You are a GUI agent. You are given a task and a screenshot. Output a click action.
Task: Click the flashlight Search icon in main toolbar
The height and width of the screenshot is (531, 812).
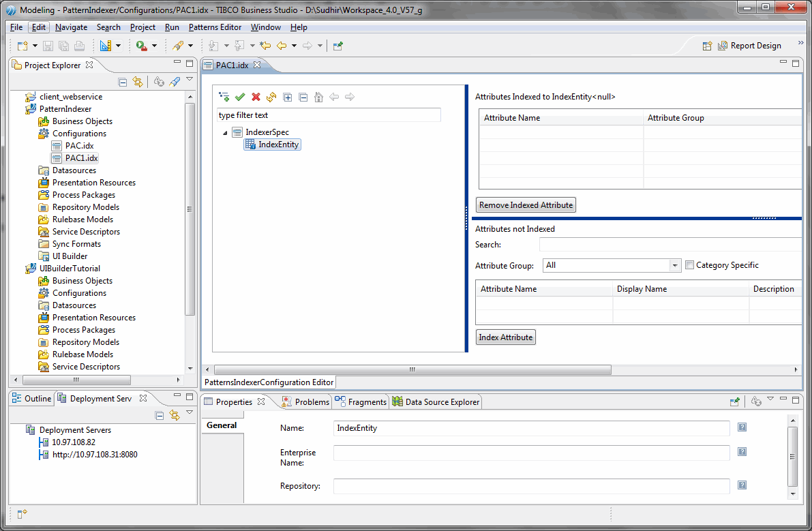point(178,46)
